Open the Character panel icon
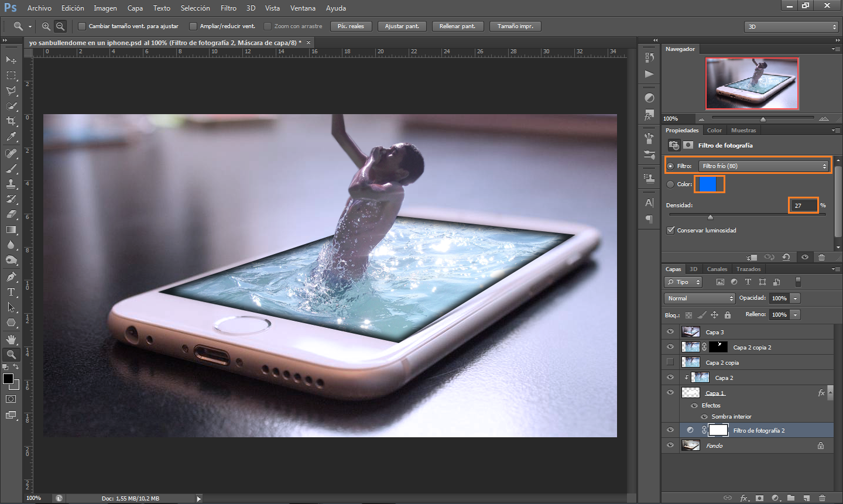Image resolution: width=843 pixels, height=504 pixels. point(649,203)
